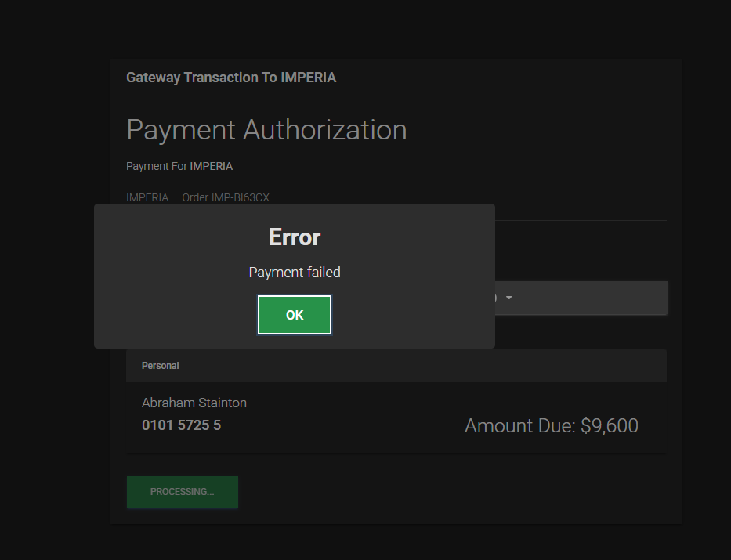Open the account selection dropdown field
This screenshot has width=731, height=560.
click(x=581, y=298)
